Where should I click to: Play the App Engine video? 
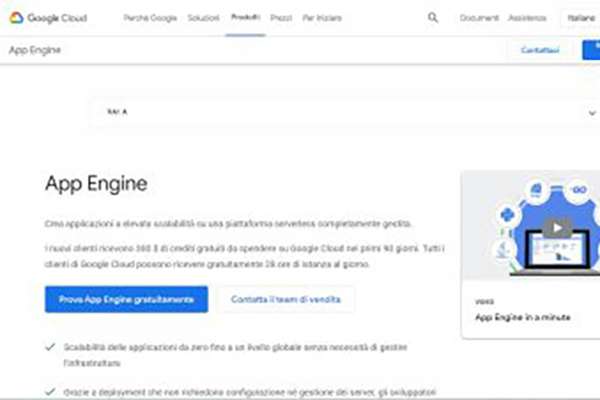tap(557, 228)
